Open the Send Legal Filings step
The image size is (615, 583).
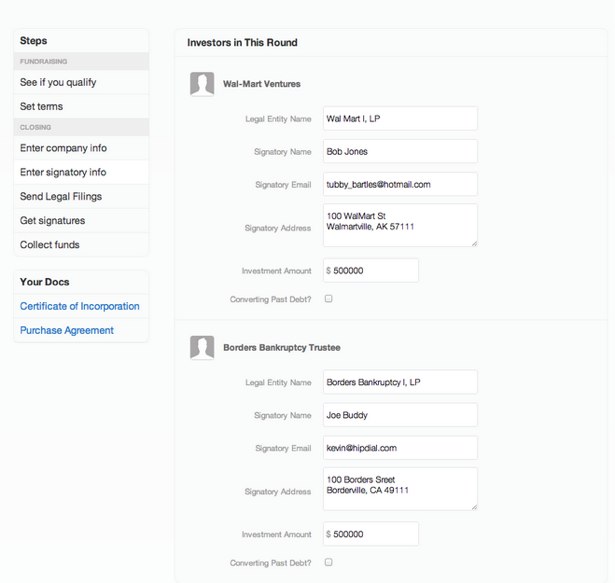click(x=61, y=196)
